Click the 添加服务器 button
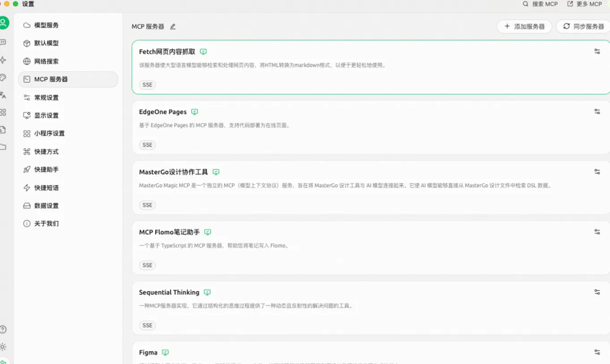This screenshot has width=610, height=364. click(x=524, y=27)
